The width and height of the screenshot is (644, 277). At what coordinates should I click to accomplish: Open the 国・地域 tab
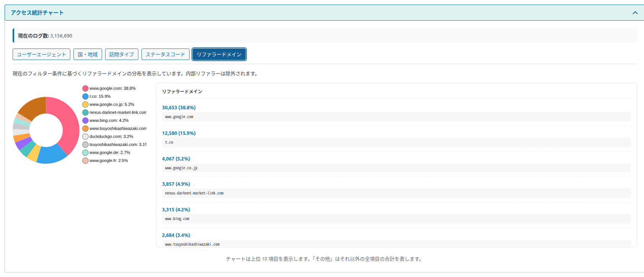click(x=88, y=54)
